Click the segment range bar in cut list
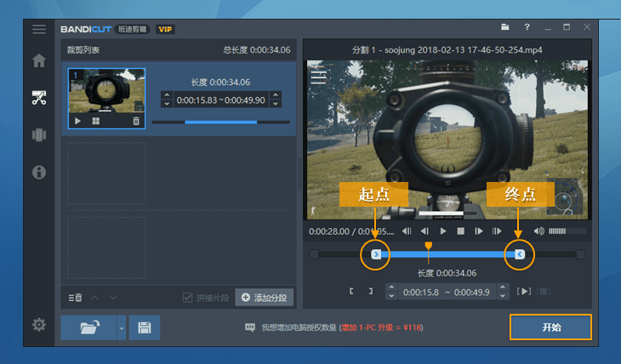 pos(221,122)
